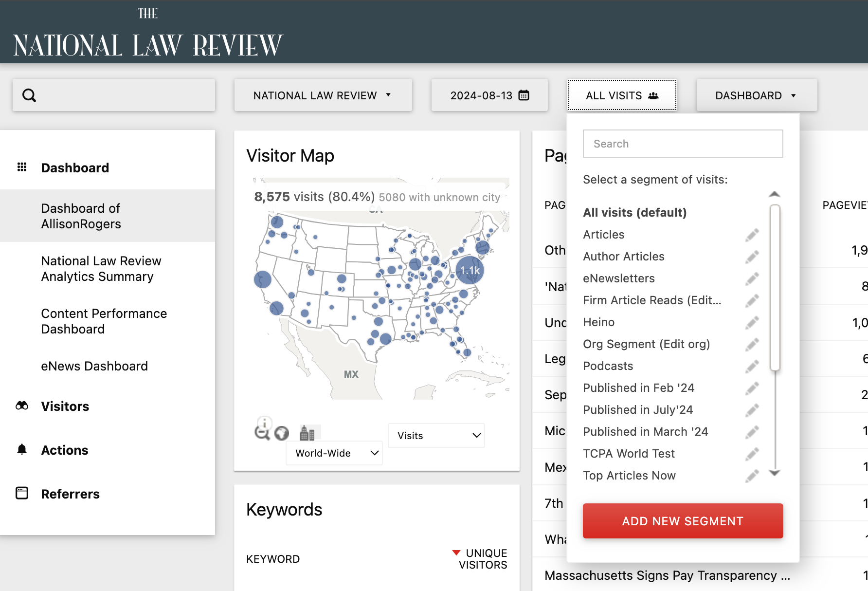The image size is (868, 591).
Task: Switch map to cities view
Action: pos(307,433)
